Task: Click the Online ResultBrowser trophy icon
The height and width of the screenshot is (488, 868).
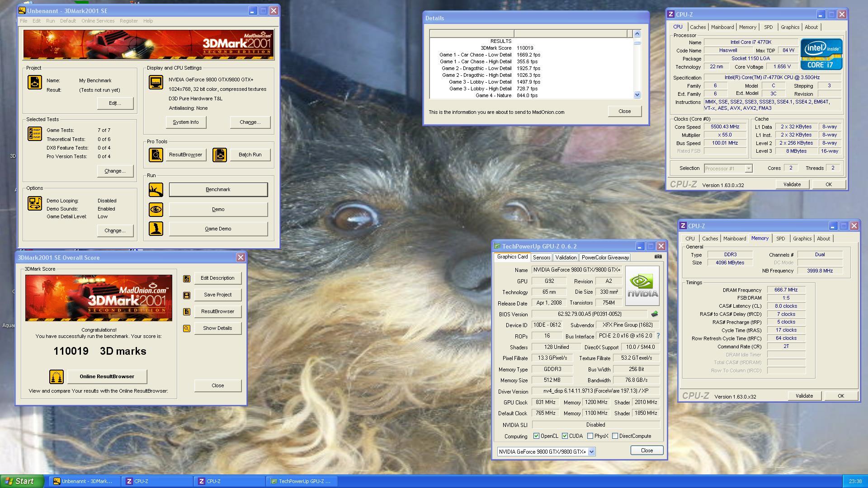Action: click(x=57, y=377)
